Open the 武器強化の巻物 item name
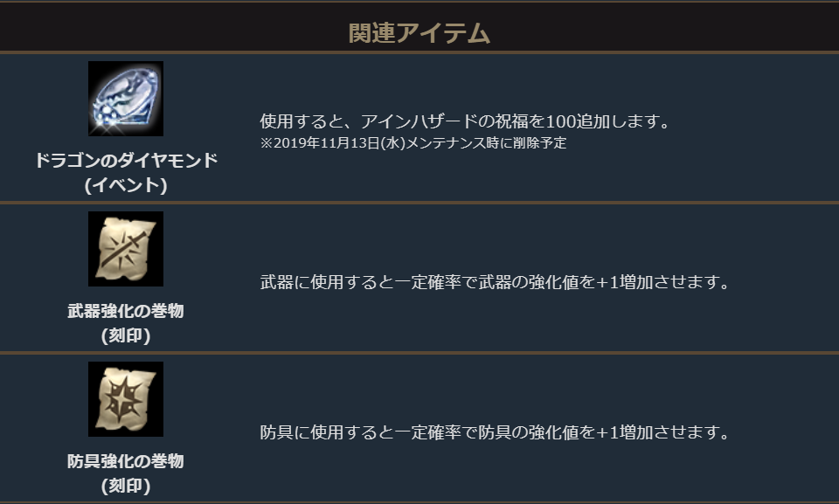 click(x=125, y=311)
